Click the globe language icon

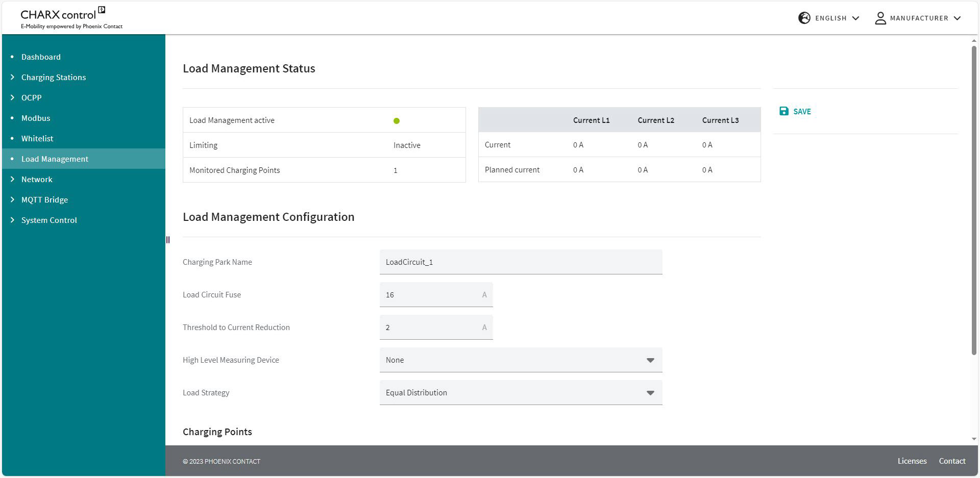tap(804, 18)
